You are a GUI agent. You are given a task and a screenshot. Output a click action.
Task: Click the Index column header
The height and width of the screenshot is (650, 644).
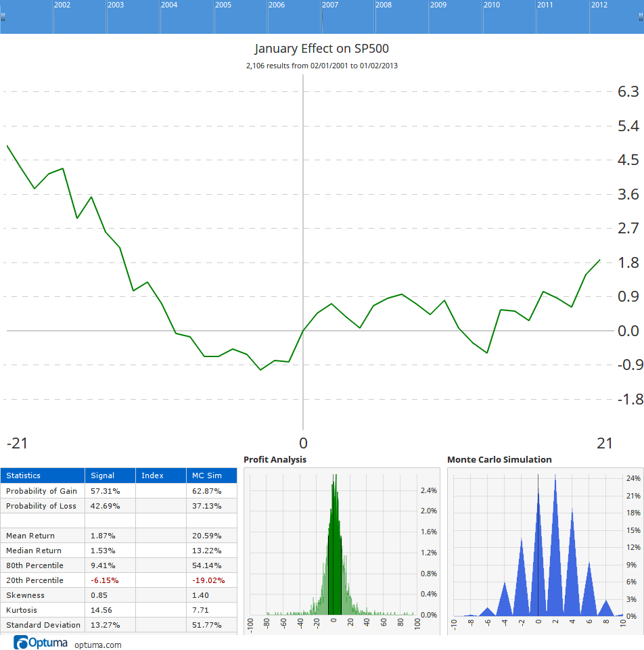(x=161, y=475)
